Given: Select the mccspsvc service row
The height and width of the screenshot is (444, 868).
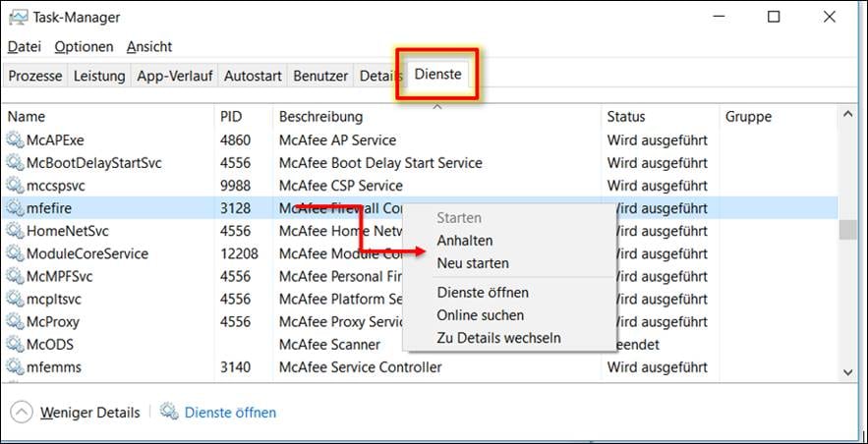Looking at the screenshot, I should pyautogui.click(x=420, y=186).
